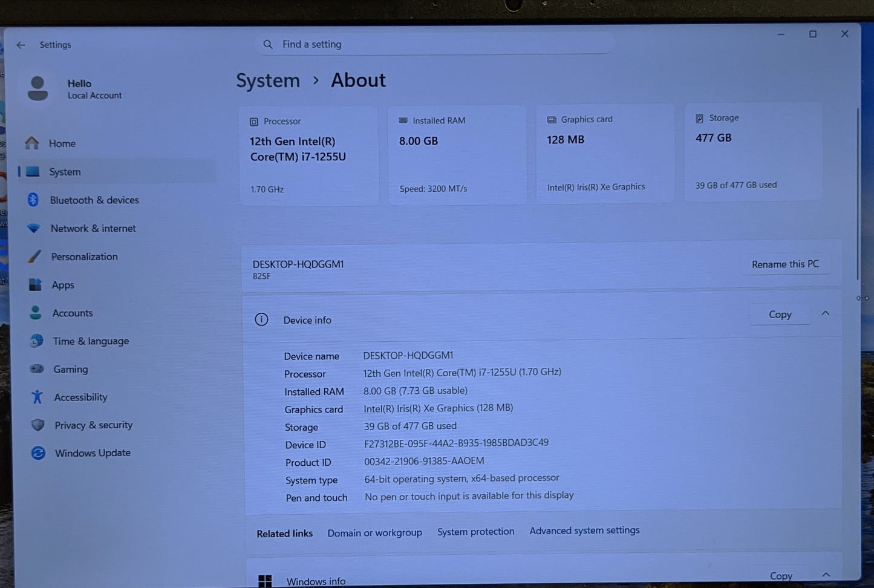Click the Storage 477 GB card

coord(753,151)
